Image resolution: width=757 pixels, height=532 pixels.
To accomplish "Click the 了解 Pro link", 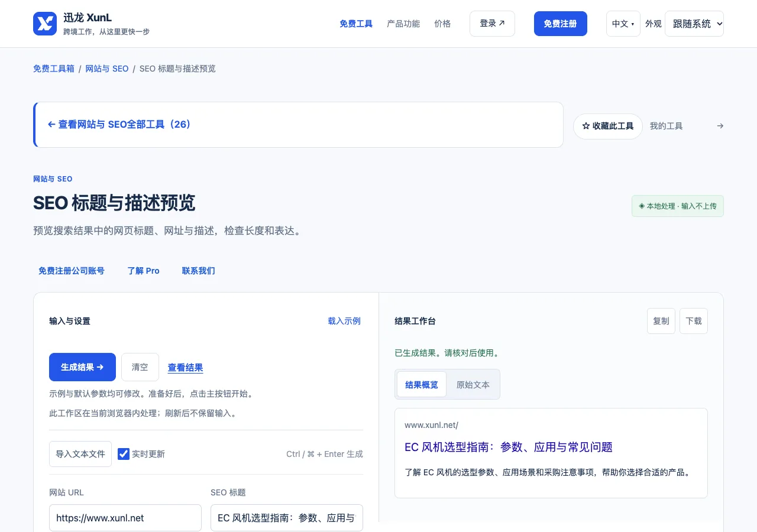I will (144, 271).
